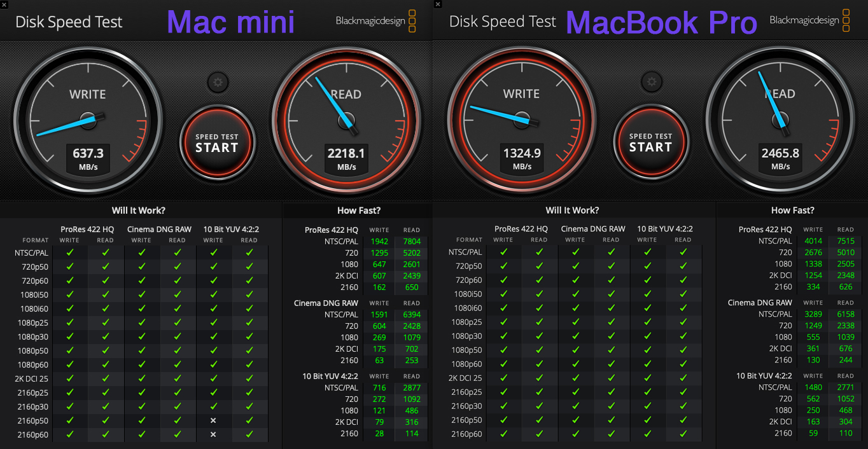Click value 2428 in Mac mini results
Viewport: 868px width, 449px height.
pos(412,326)
